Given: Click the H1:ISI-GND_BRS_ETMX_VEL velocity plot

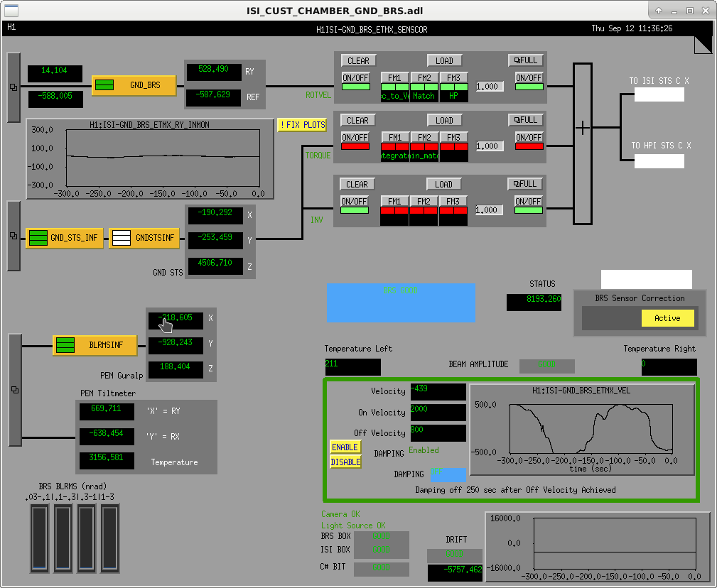Looking at the screenshot, I should tap(582, 430).
